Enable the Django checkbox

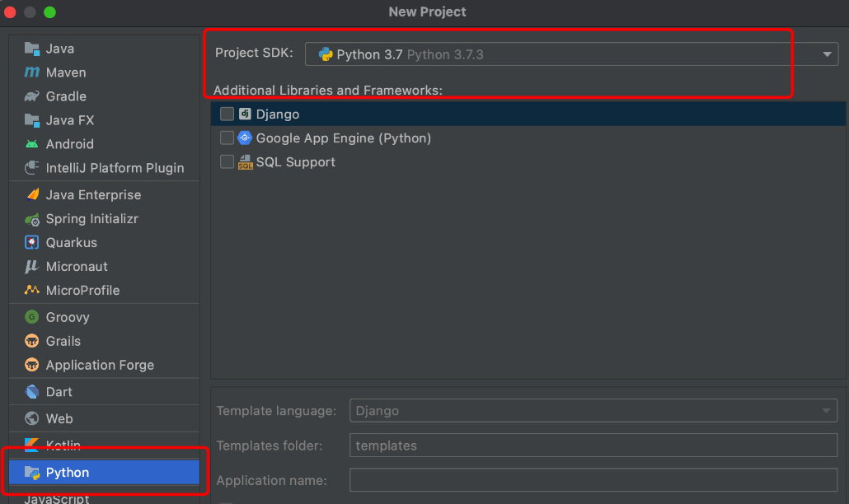[227, 114]
